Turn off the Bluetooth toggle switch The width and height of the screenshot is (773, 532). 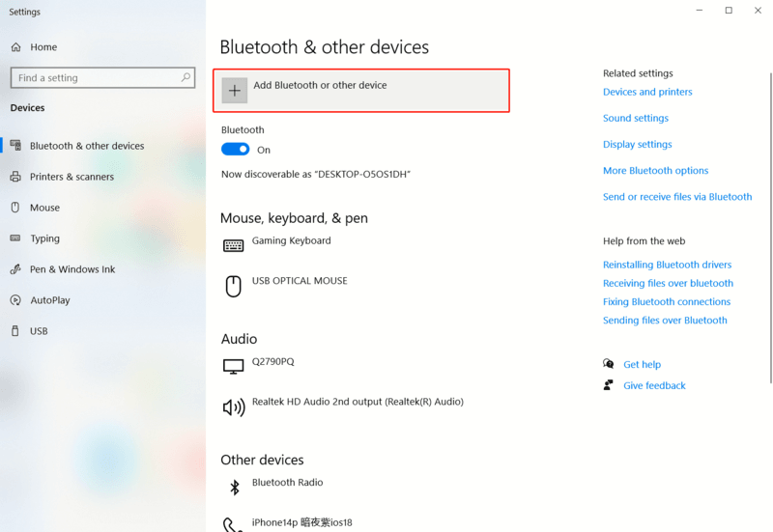click(x=235, y=150)
